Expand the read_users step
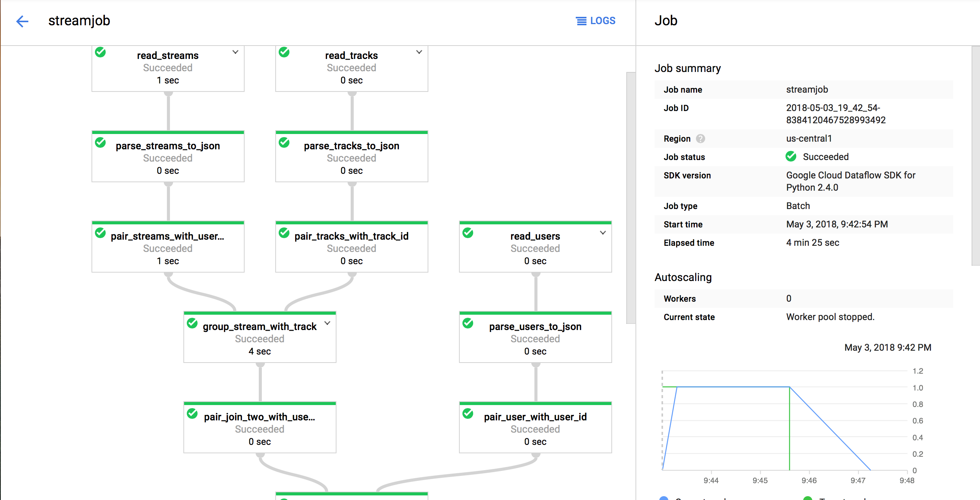The image size is (980, 500). click(x=603, y=233)
